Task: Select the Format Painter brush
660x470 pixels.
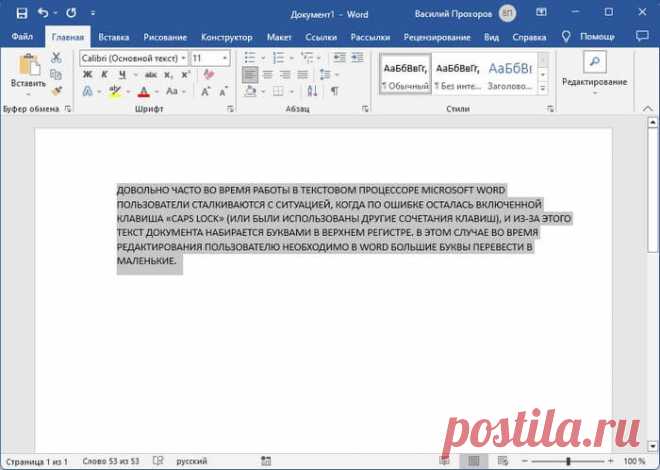Action: 56,90
